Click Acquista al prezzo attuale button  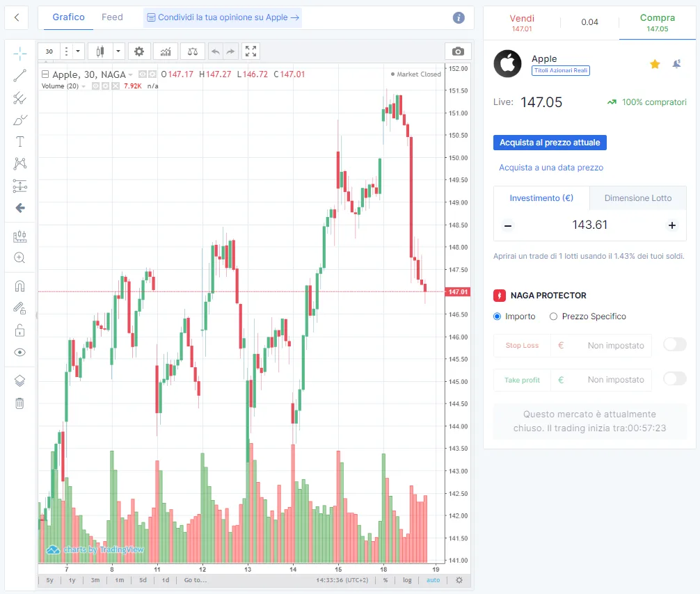550,143
